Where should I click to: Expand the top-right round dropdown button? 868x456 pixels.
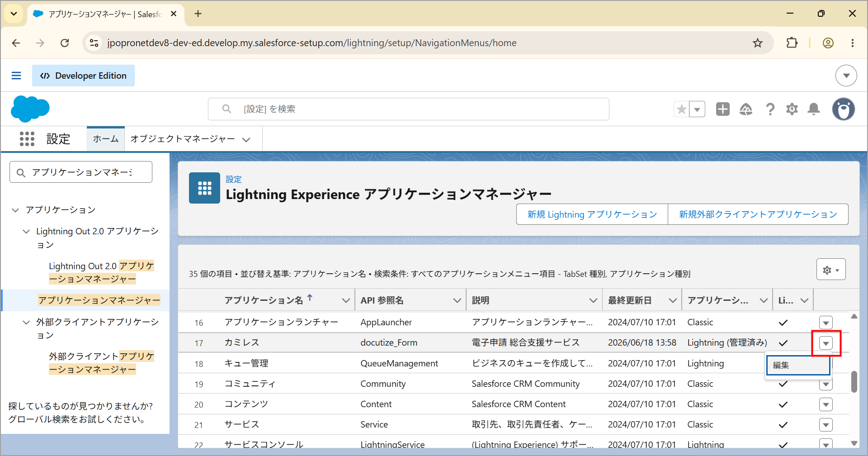click(x=846, y=76)
